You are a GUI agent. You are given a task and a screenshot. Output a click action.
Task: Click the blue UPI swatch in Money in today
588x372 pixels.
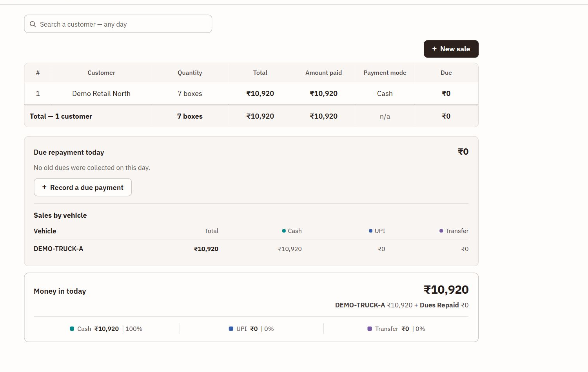tap(231, 329)
